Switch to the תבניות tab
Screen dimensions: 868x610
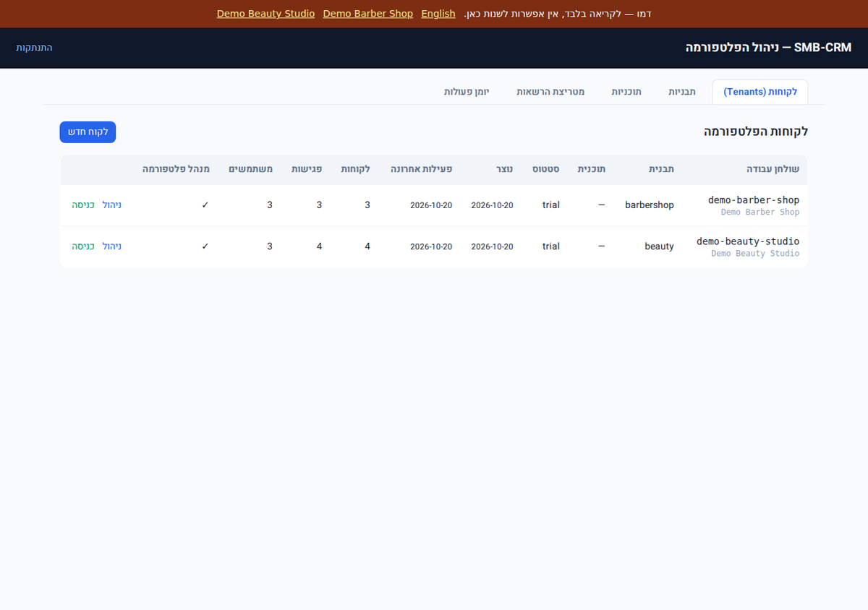pos(682,92)
